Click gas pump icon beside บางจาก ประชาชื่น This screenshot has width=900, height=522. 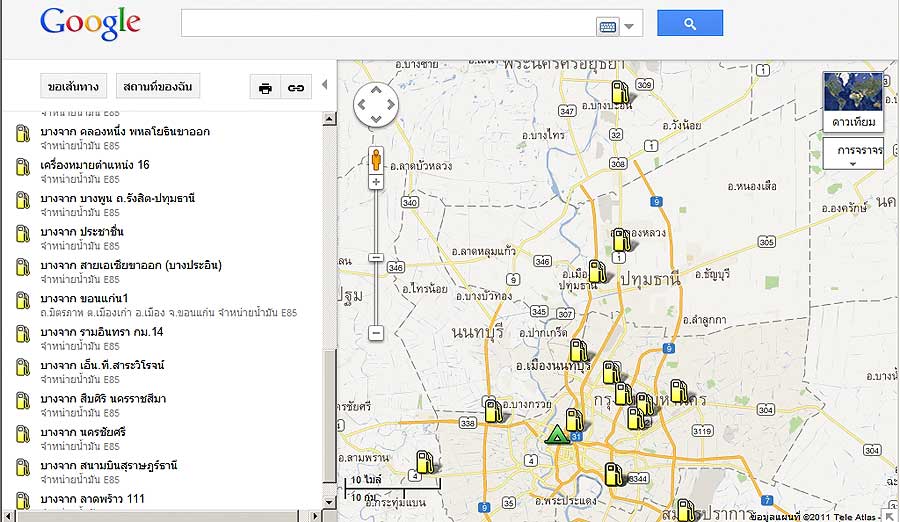[23, 237]
